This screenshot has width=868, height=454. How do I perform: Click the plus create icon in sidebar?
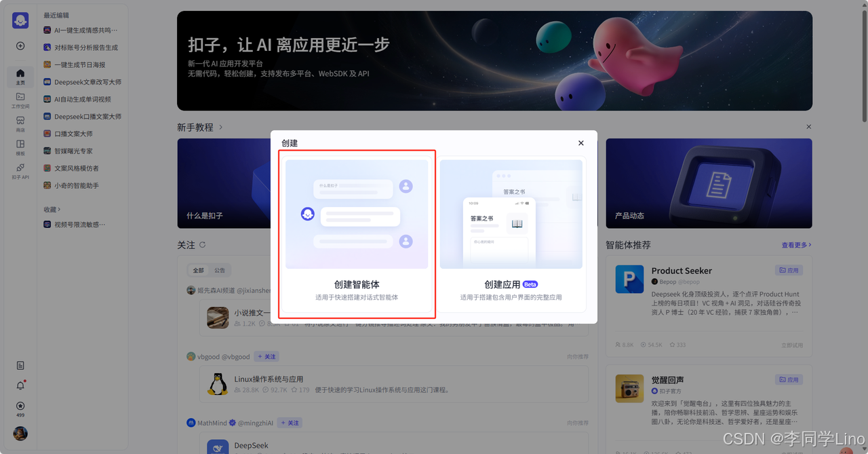tap(20, 46)
